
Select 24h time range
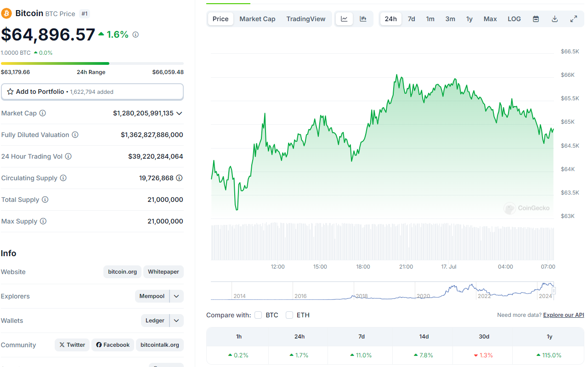(x=391, y=19)
